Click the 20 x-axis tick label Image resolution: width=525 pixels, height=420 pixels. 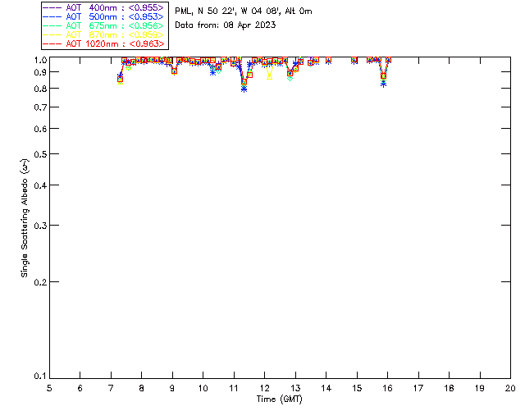coord(510,389)
